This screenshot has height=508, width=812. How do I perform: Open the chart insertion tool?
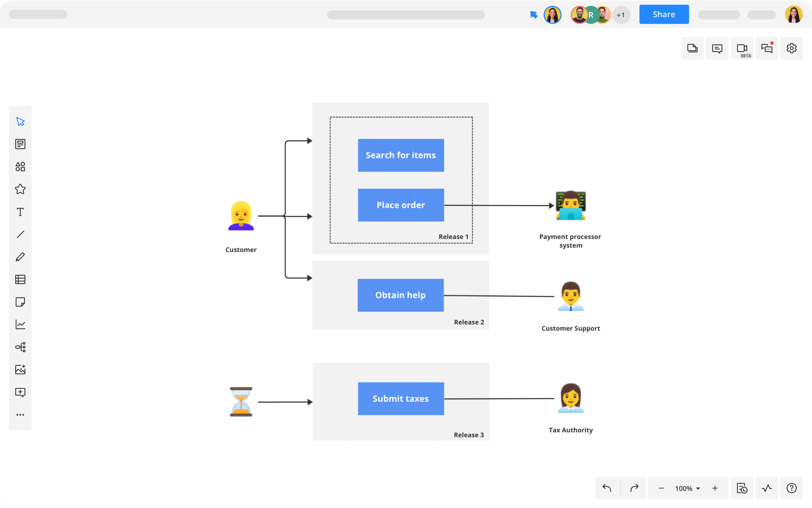click(x=20, y=324)
